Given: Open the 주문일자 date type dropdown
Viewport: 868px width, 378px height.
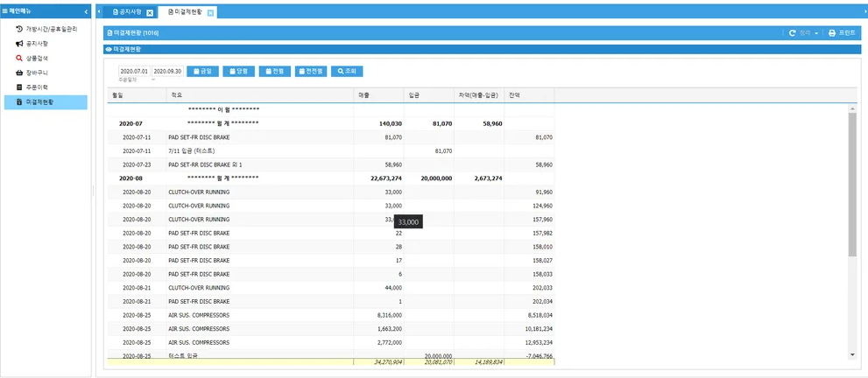Looking at the screenshot, I should pos(137,80).
